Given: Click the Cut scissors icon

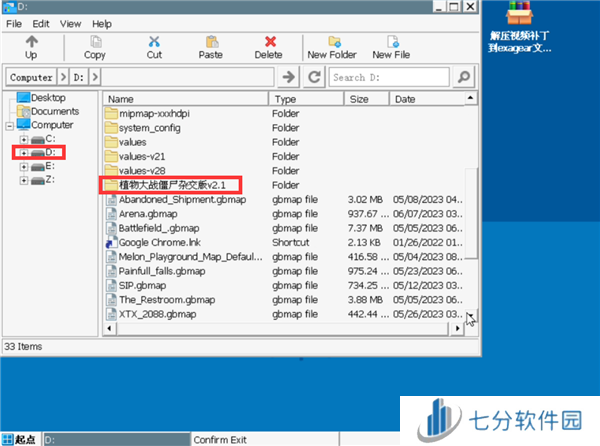Looking at the screenshot, I should pos(154,42).
